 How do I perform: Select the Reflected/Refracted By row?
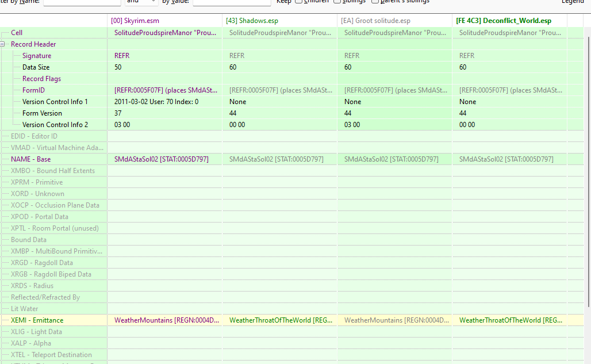pyautogui.click(x=292, y=297)
